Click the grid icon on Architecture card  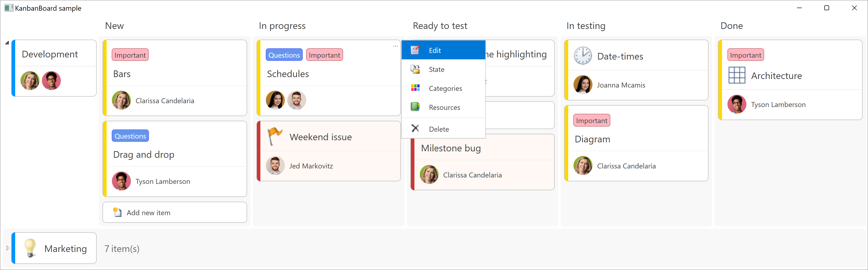[x=737, y=75]
